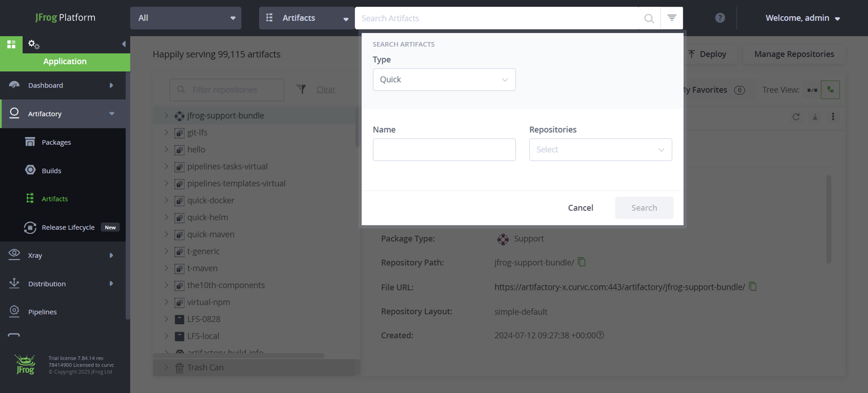This screenshot has width=868, height=393.
Task: Switch Tree View to hierarchical mode
Action: [830, 90]
